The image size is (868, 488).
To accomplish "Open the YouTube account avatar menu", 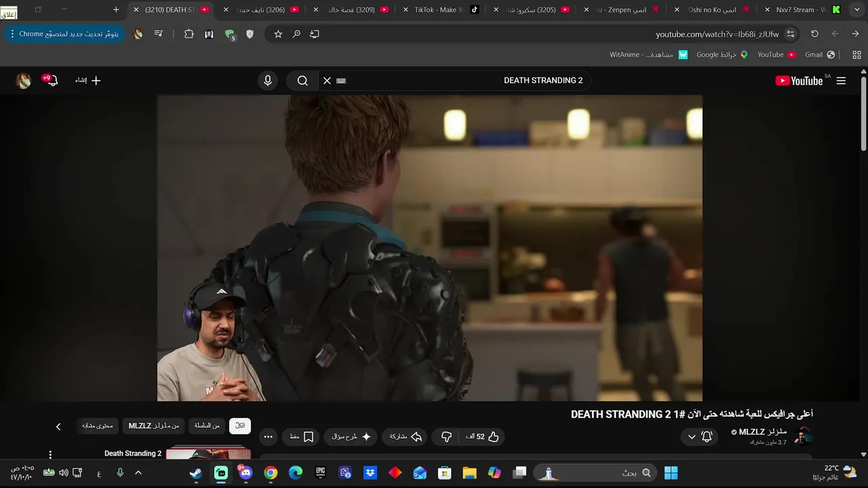I will (24, 81).
